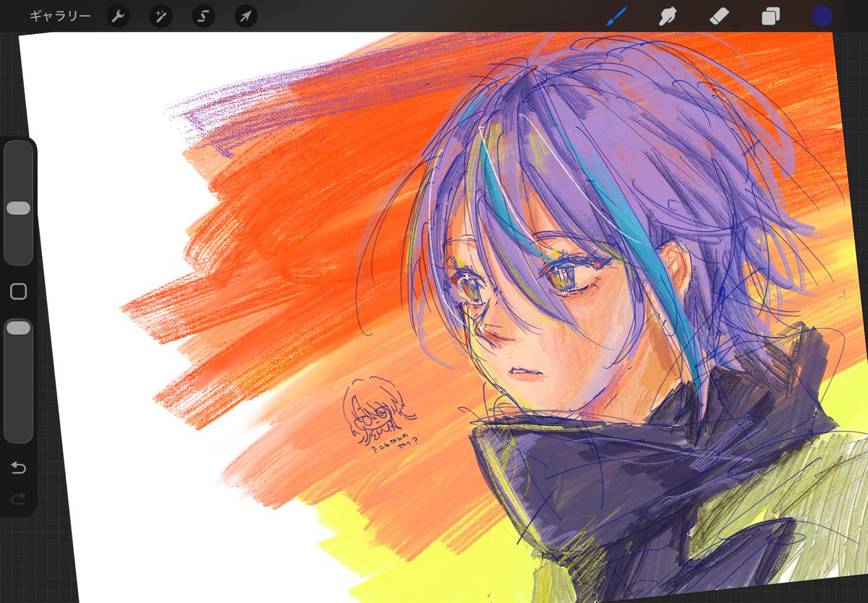The width and height of the screenshot is (868, 603).
Task: Open the ギャラリー gallery
Action: coord(60,16)
